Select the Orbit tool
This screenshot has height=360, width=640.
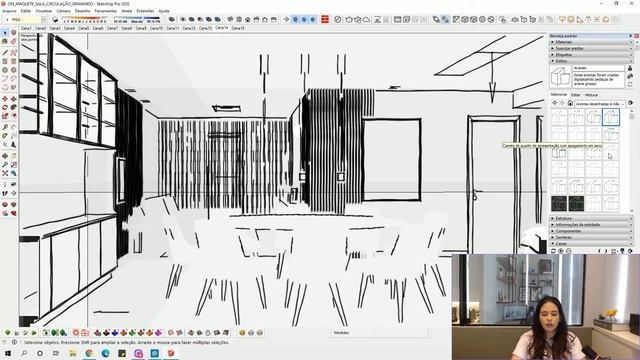click(5, 156)
